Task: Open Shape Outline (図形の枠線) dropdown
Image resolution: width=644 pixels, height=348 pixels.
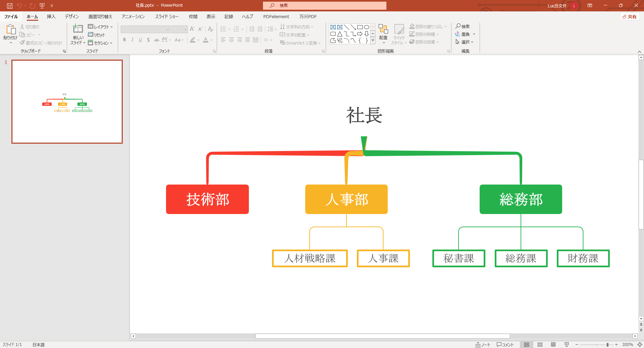Action: click(424, 34)
